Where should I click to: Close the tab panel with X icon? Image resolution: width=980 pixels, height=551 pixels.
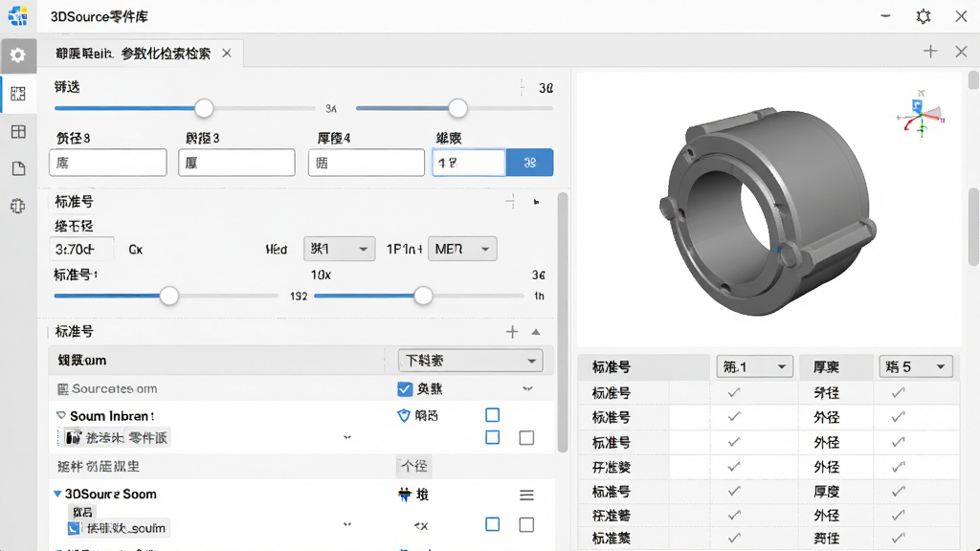(961, 52)
